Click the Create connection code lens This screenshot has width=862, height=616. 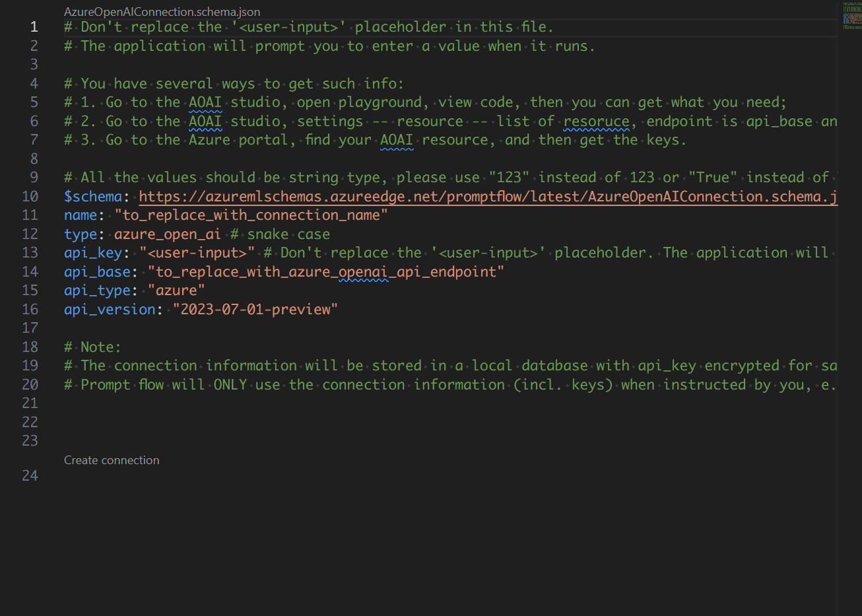(x=112, y=460)
